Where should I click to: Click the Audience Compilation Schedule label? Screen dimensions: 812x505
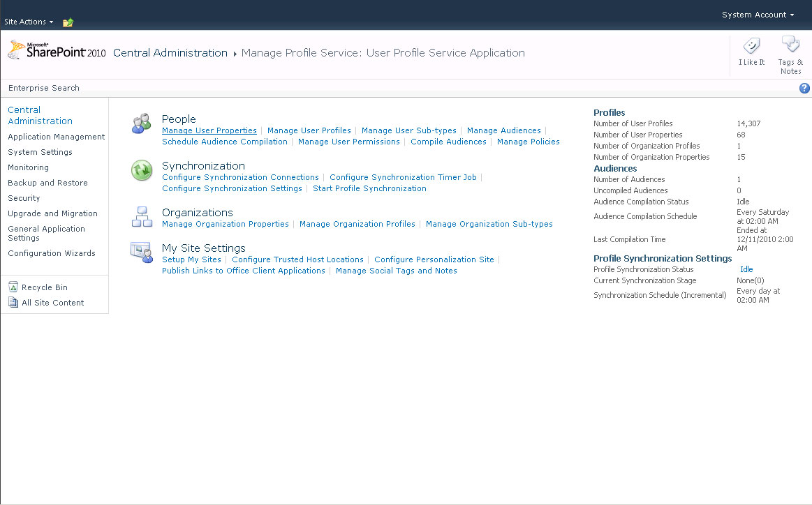point(645,216)
